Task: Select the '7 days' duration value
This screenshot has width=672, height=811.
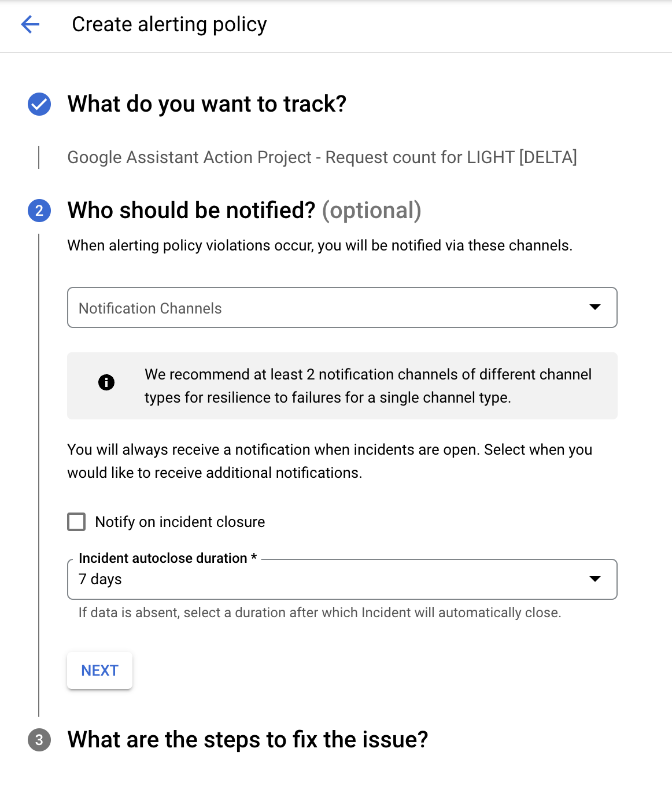Action: [101, 580]
